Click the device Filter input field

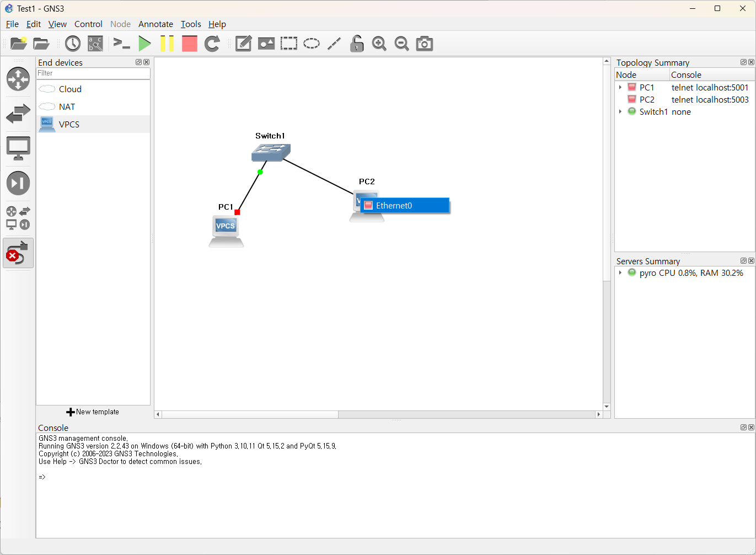(x=93, y=73)
